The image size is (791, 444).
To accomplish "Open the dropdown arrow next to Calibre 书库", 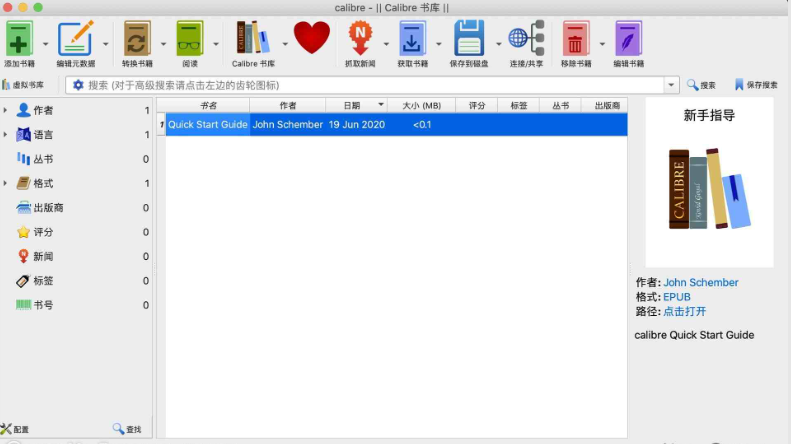I will tap(285, 44).
